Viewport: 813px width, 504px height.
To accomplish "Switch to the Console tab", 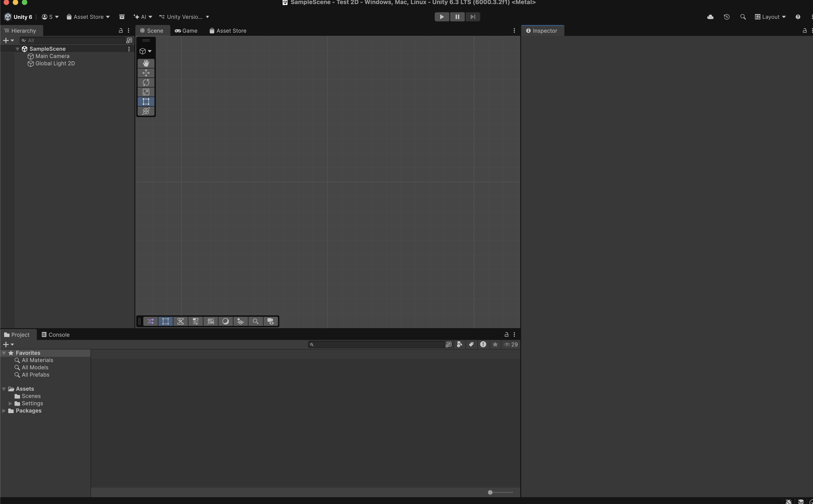I will click(55, 335).
